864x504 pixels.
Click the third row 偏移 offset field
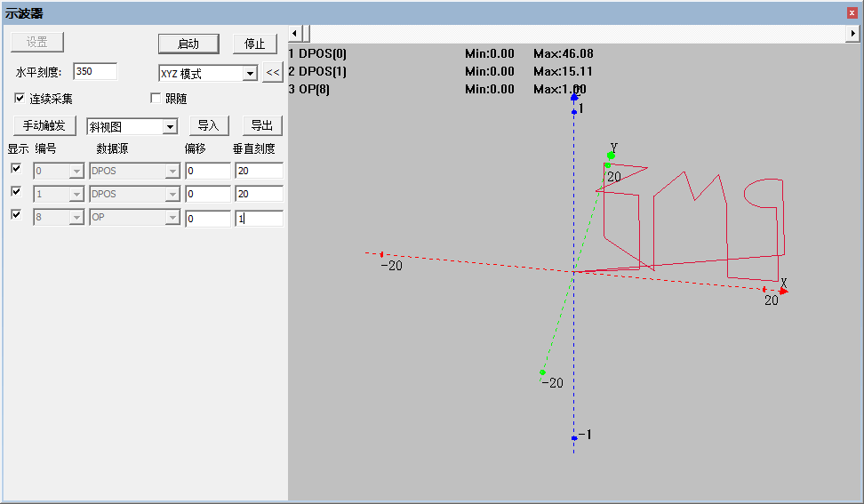(x=208, y=218)
